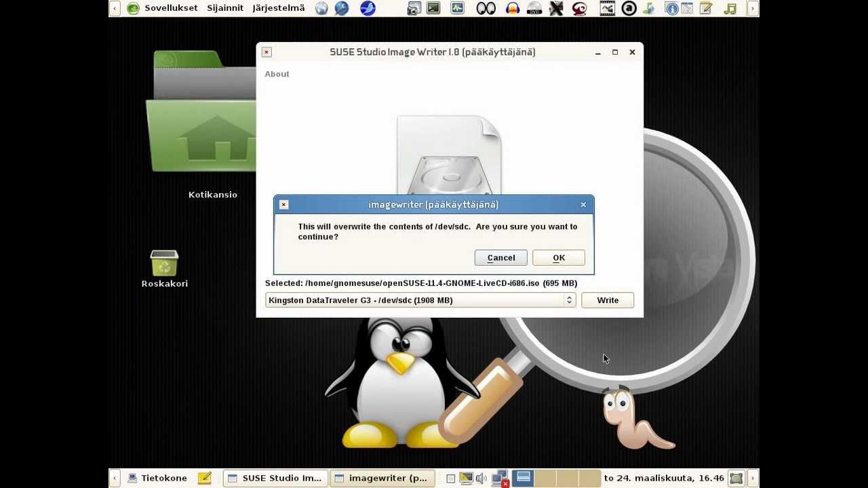The image size is (868, 488).
Task: Click the circled 'a' launcher icon
Action: pyautogui.click(x=629, y=8)
